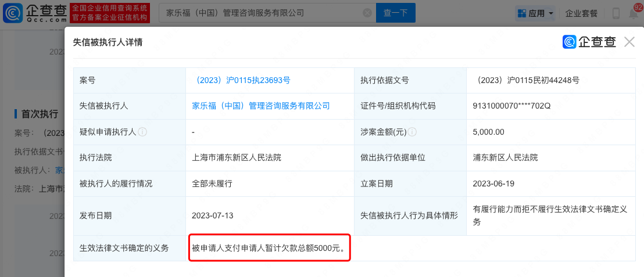Click text (2023)沪0115民初44248号
The image size is (644, 277).
526,81
